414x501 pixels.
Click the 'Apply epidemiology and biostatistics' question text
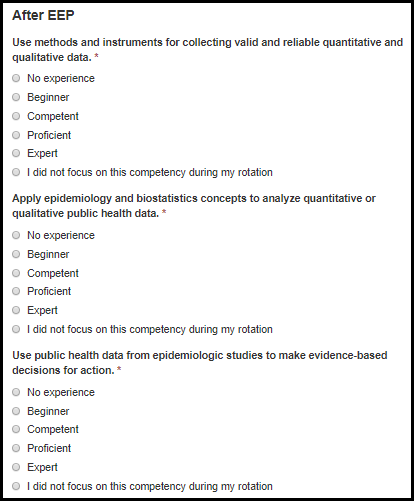tap(194, 206)
